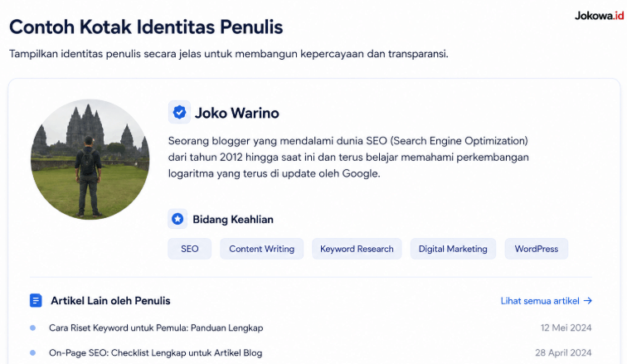Viewport: 627px width, 364px height.
Task: Click the arrow icon after Lihat semua artikel
Action: click(x=588, y=300)
